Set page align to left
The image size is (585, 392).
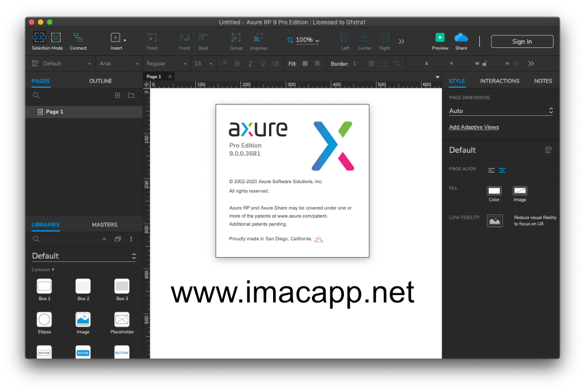pos(491,170)
